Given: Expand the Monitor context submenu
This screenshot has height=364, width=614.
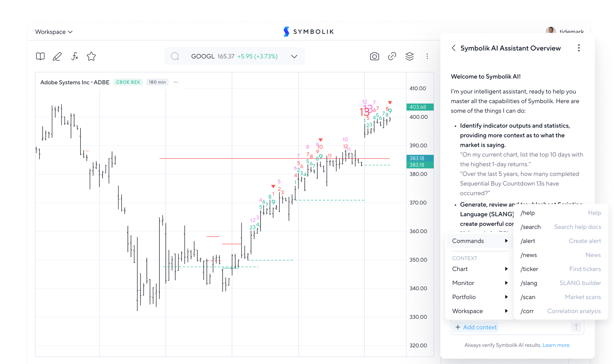Looking at the screenshot, I should coord(479,283).
